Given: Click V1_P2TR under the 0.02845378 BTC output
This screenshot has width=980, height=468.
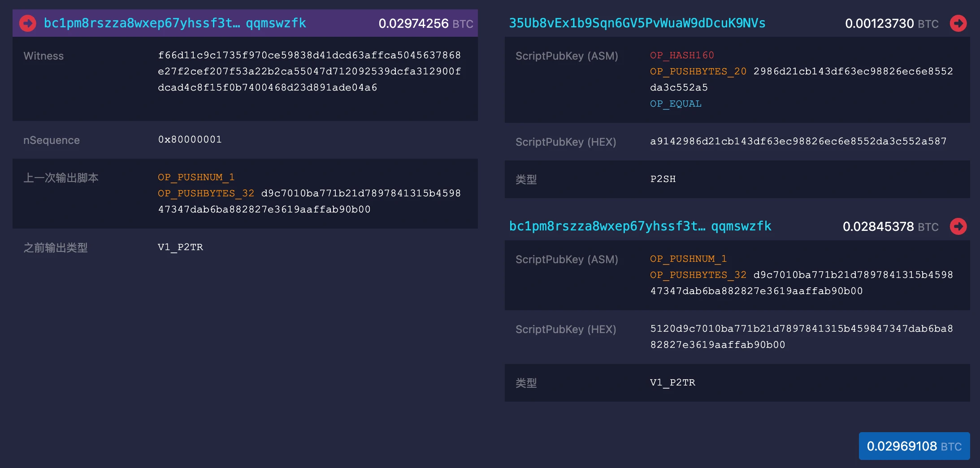Looking at the screenshot, I should coord(672,382).
